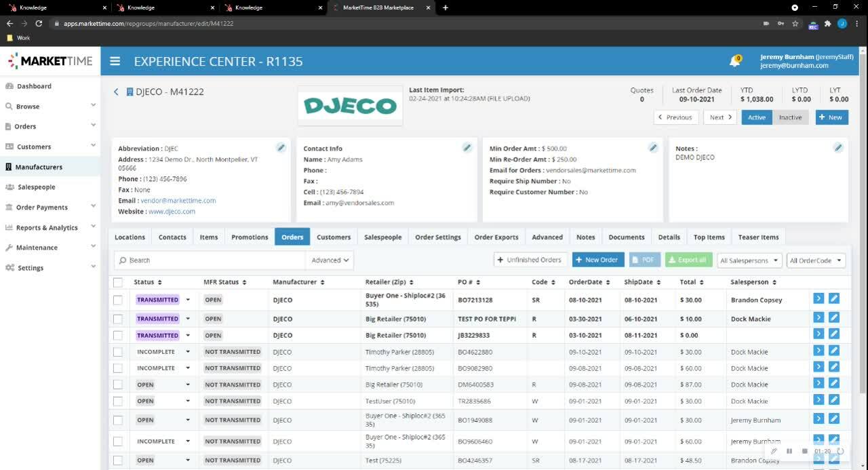Edit order BO1949088 with the pencil icon
The image size is (868, 470).
click(x=834, y=418)
